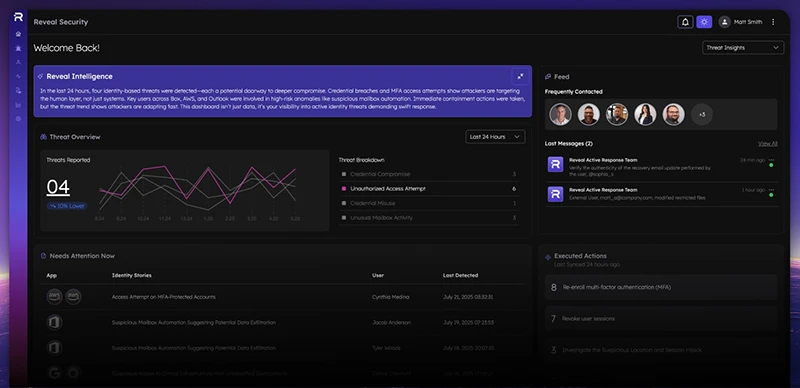Select Unauthorized Access Attempt breakdown row
This screenshot has width=800, height=388.
pyautogui.click(x=429, y=188)
